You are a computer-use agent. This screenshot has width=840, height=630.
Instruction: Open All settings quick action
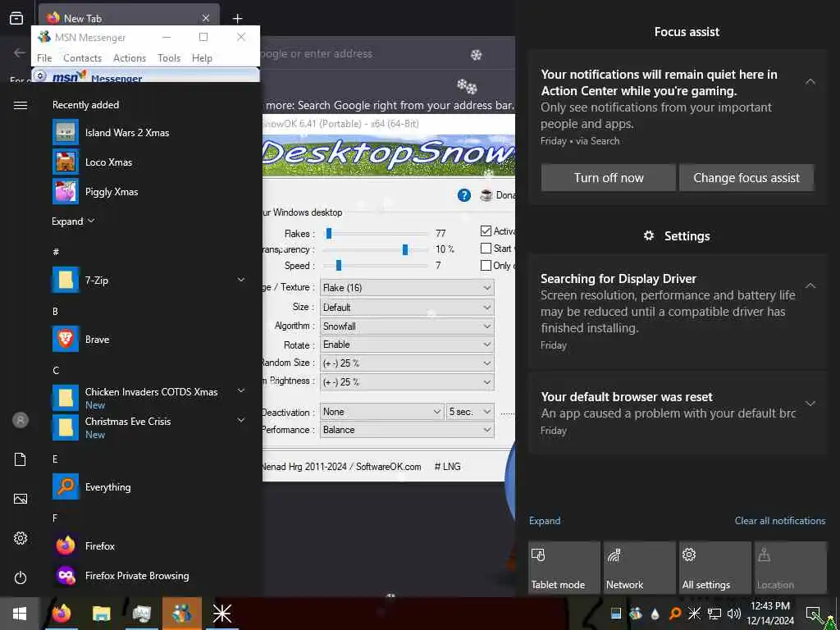[x=715, y=568]
